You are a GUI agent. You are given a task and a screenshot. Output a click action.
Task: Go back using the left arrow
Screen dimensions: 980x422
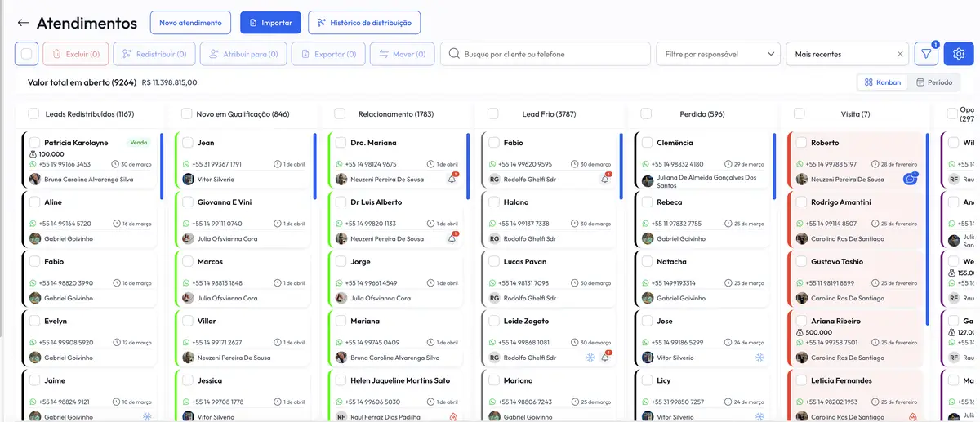(23, 23)
